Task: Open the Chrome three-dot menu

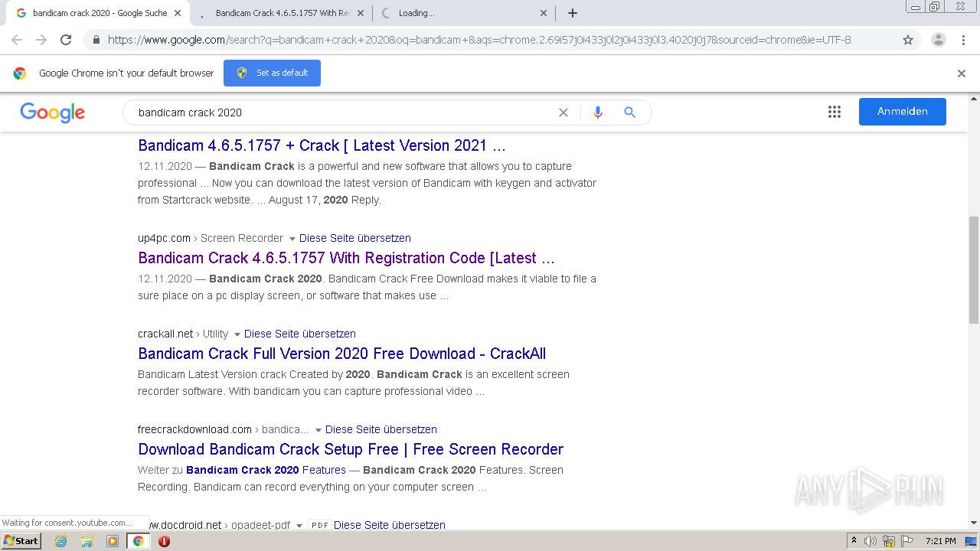Action: click(x=963, y=40)
